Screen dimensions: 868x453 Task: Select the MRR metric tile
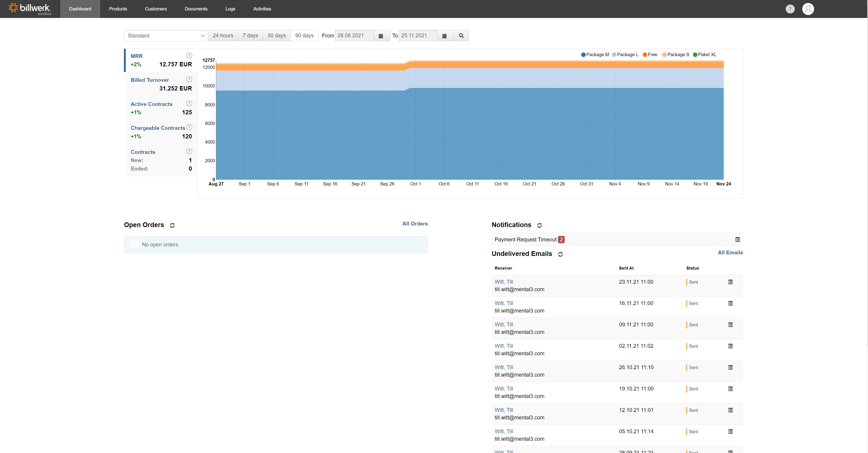click(x=161, y=60)
